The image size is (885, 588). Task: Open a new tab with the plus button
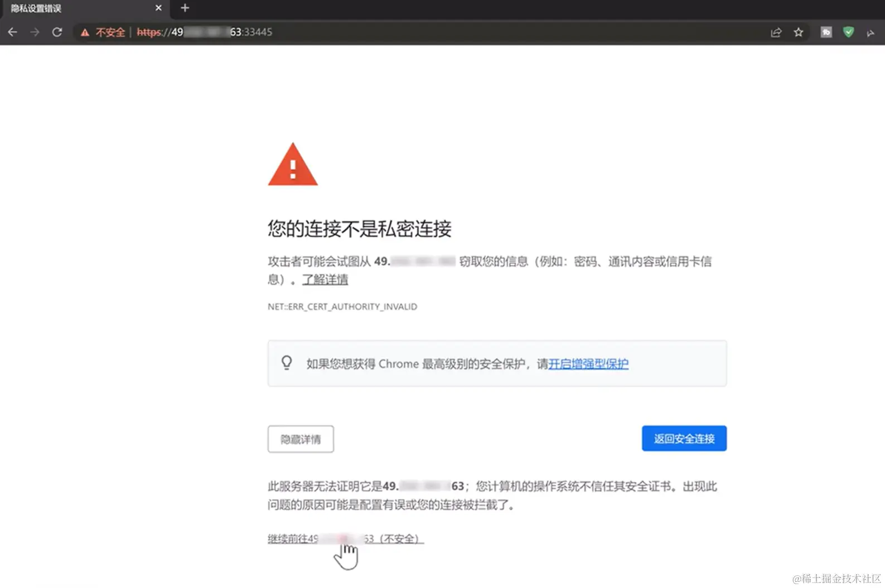185,8
